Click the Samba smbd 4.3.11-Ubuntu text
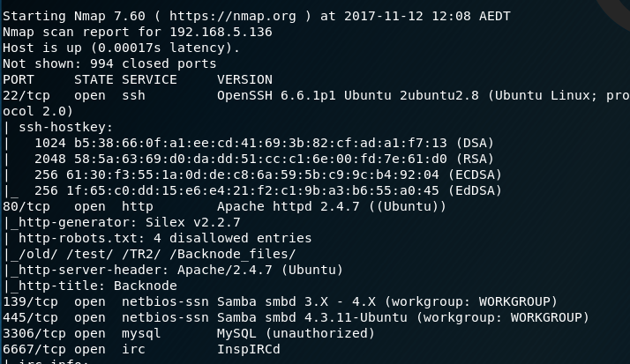630x364 pixels. click(x=311, y=317)
